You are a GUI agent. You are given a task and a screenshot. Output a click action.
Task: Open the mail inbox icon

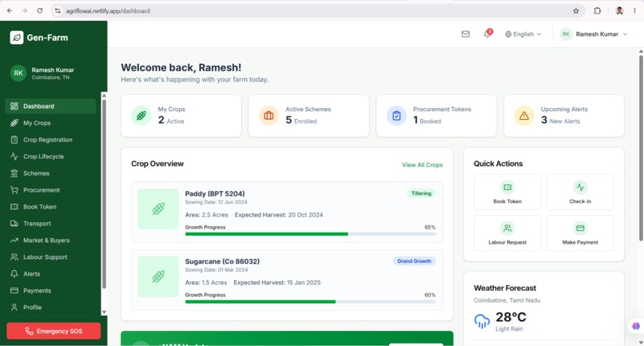point(465,34)
